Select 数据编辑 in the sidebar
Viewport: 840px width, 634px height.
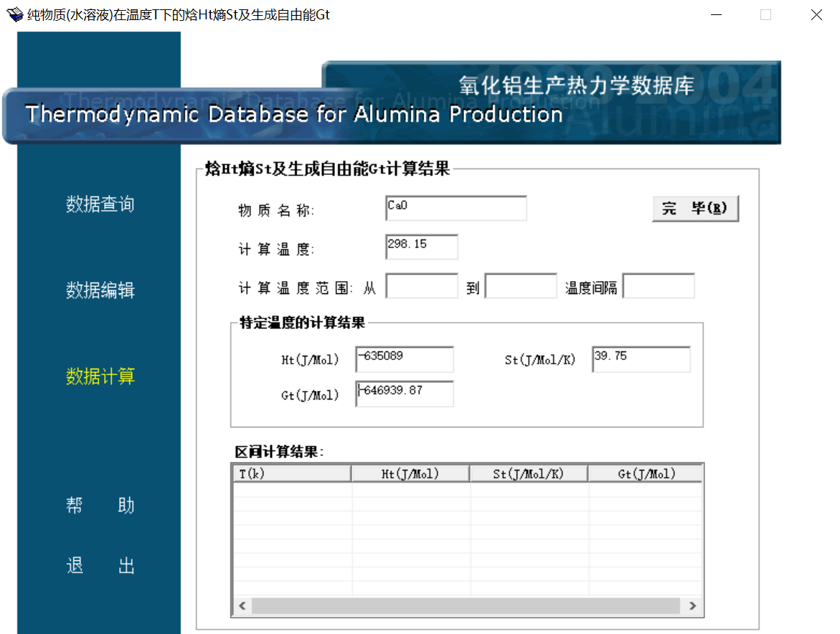point(100,290)
